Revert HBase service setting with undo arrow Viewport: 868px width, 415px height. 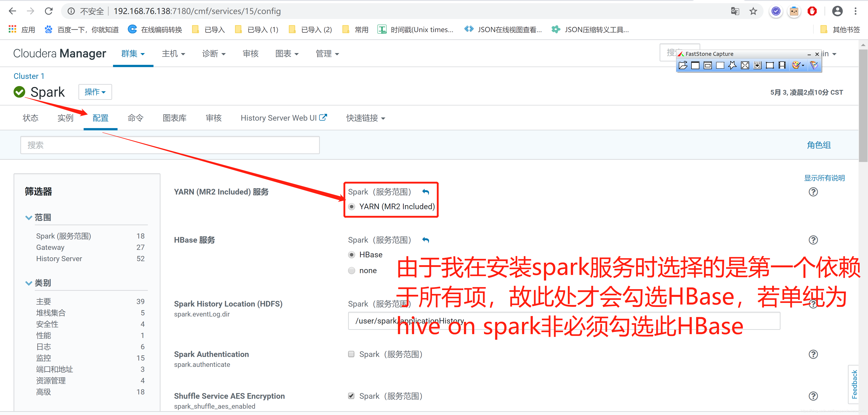tap(426, 240)
